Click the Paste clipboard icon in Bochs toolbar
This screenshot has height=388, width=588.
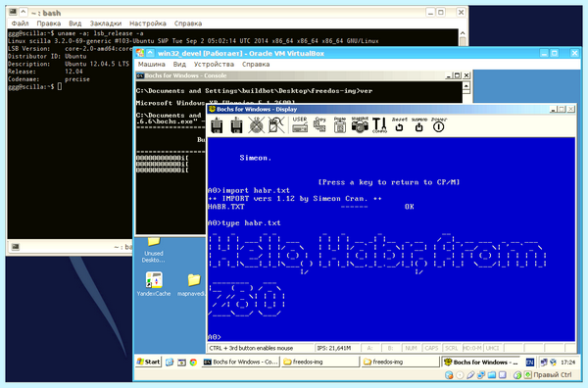pyautogui.click(x=340, y=124)
